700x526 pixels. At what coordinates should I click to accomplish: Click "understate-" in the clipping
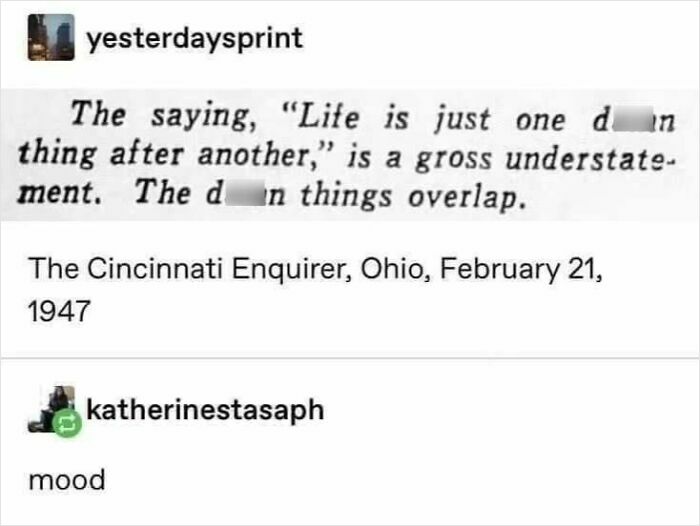click(x=590, y=159)
